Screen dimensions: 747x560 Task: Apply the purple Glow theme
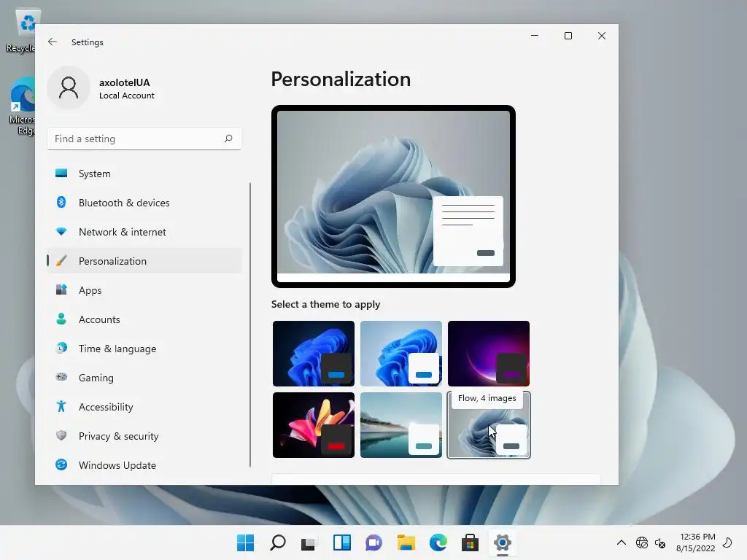489,354
